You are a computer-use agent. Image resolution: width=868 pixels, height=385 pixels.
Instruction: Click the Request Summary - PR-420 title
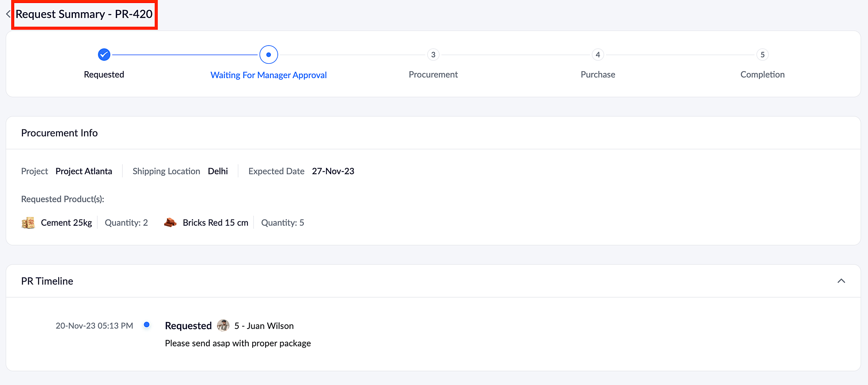[x=84, y=14]
